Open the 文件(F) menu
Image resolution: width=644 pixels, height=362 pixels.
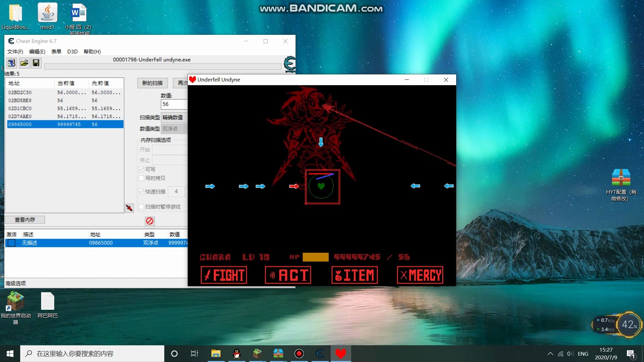[15, 52]
